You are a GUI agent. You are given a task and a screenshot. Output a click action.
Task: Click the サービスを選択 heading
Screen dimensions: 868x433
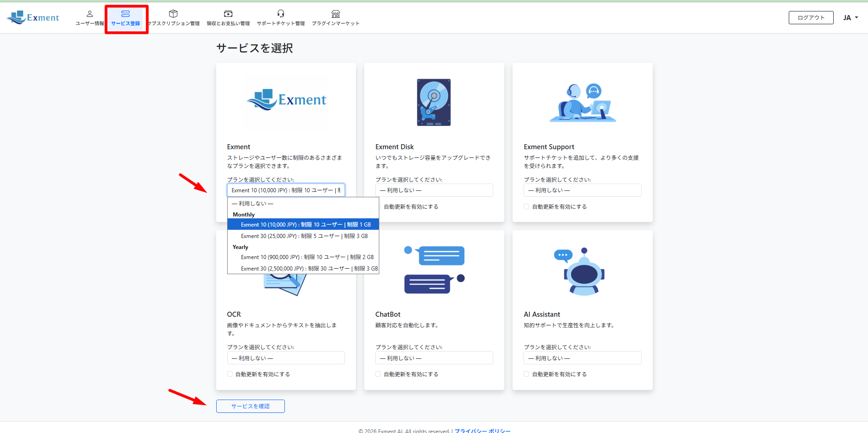click(x=255, y=48)
